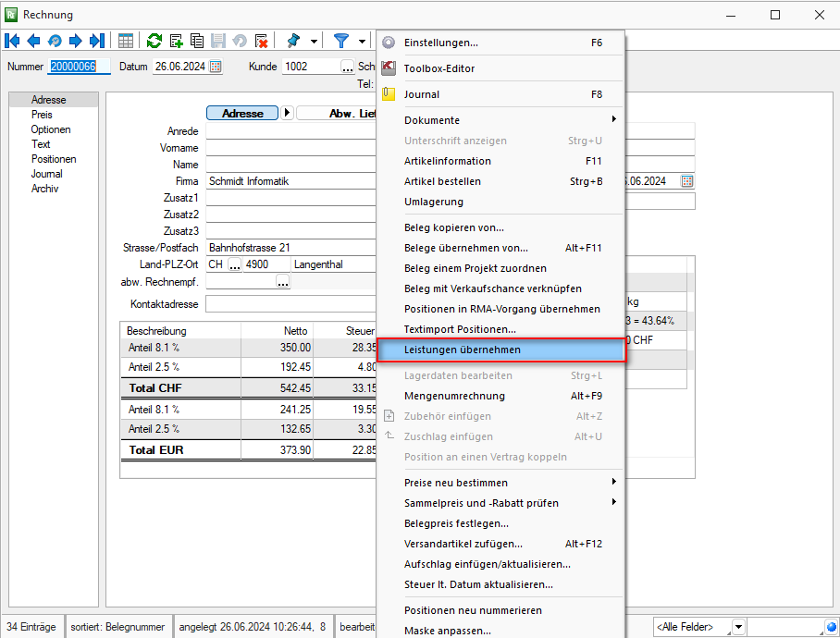Click the Adresse tab button

pyautogui.click(x=242, y=113)
